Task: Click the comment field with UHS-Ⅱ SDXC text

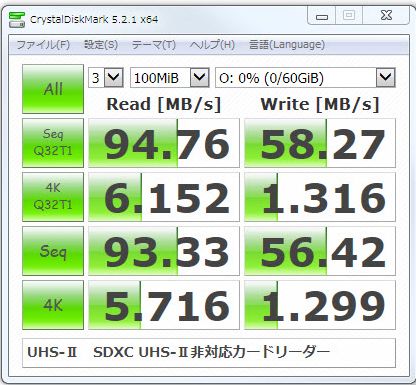Action: tap(209, 352)
